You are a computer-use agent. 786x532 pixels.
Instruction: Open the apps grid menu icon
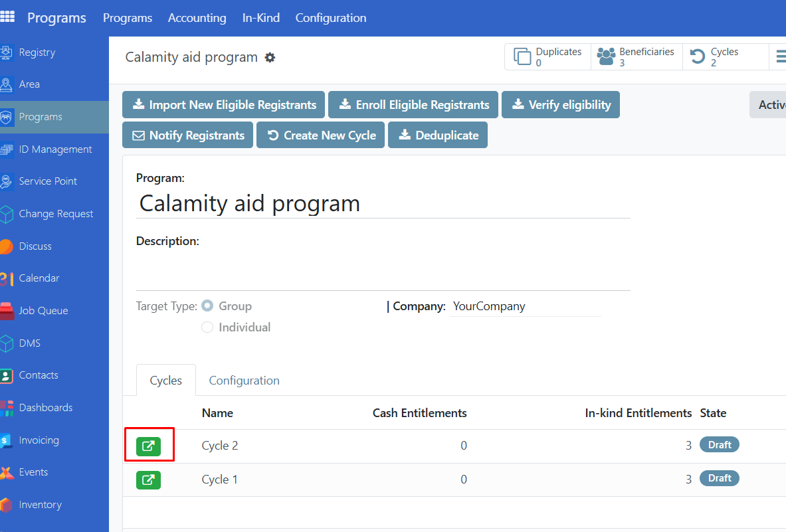(x=7, y=17)
